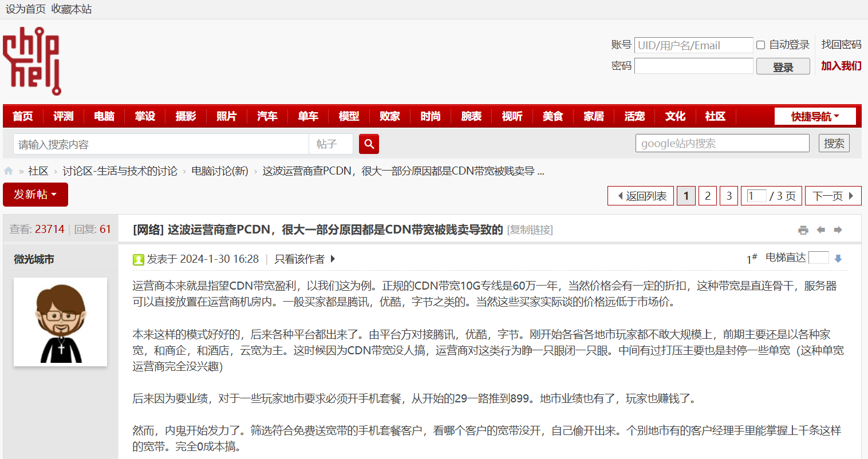
Task: Go to page 3 of the thread
Action: [x=729, y=196]
